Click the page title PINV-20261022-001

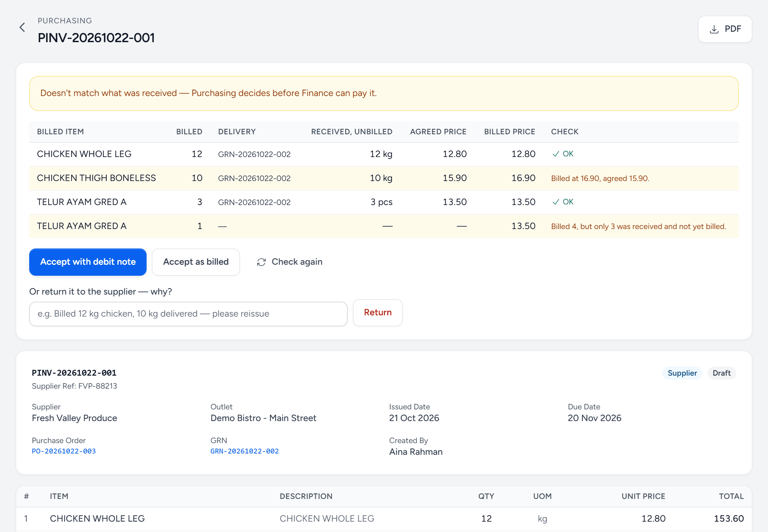tap(96, 38)
